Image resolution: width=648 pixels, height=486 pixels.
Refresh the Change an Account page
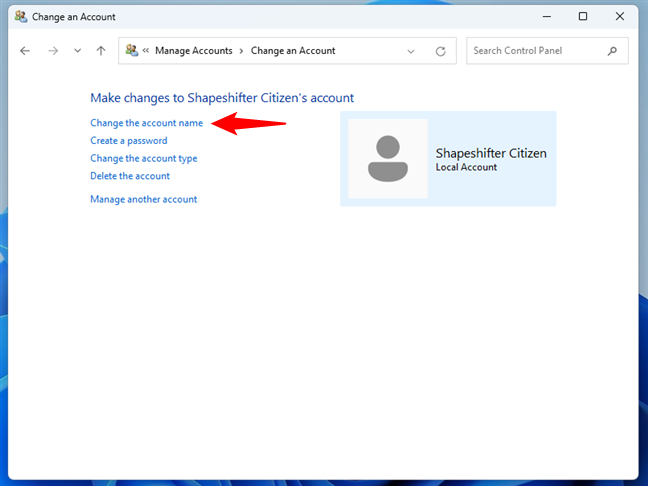(x=441, y=51)
